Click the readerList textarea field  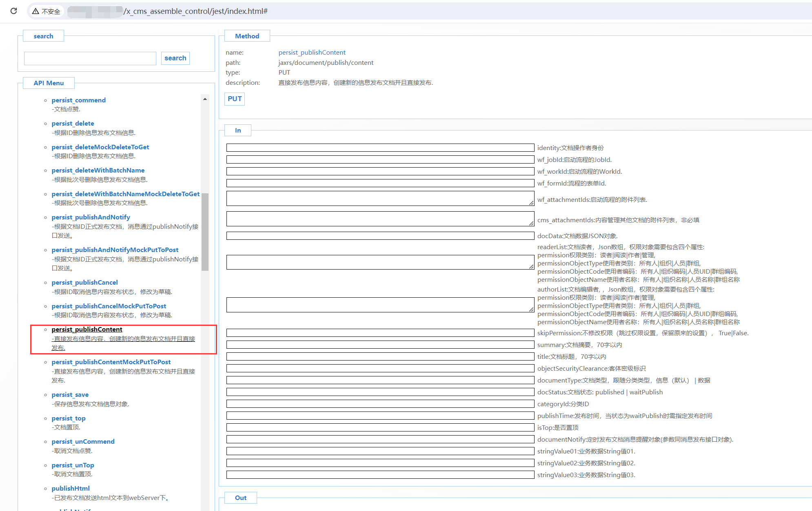point(380,262)
